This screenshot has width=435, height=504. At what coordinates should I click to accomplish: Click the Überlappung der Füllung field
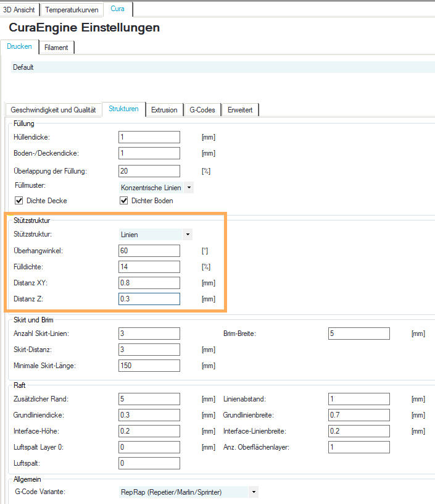click(x=149, y=171)
